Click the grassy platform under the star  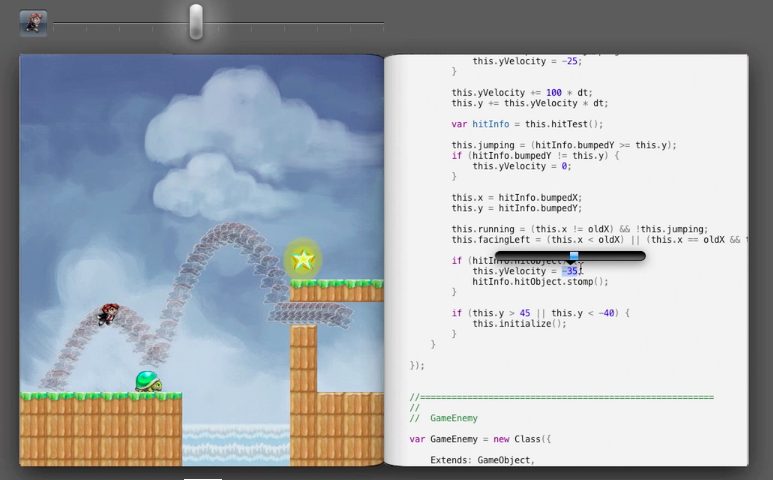pyautogui.click(x=337, y=291)
